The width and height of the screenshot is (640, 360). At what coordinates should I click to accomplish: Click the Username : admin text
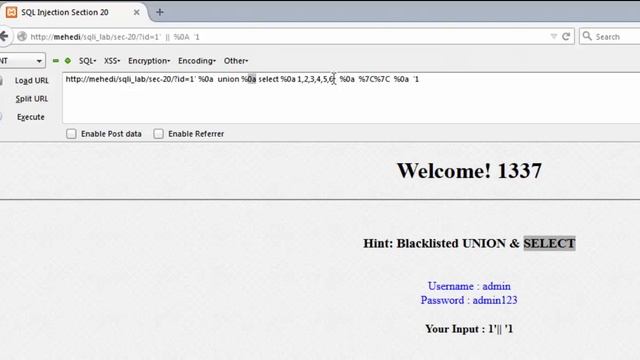point(469,286)
